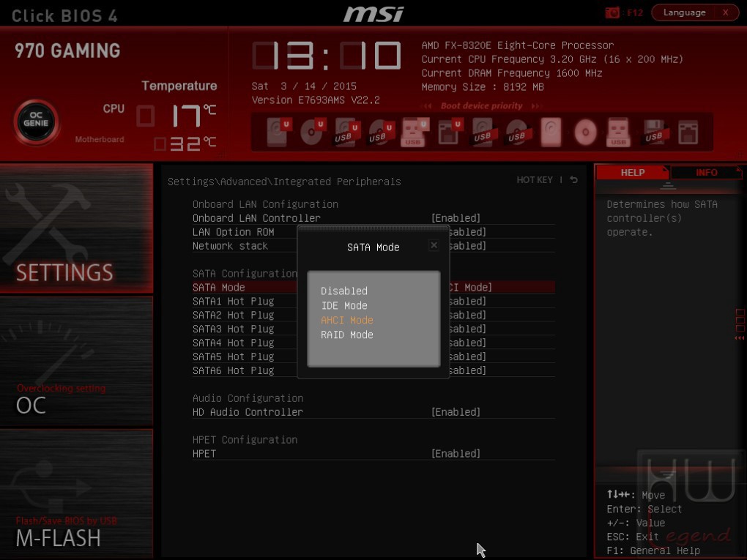Click the AMD FX-8320E processor name
This screenshot has width=747, height=560.
pos(517,45)
